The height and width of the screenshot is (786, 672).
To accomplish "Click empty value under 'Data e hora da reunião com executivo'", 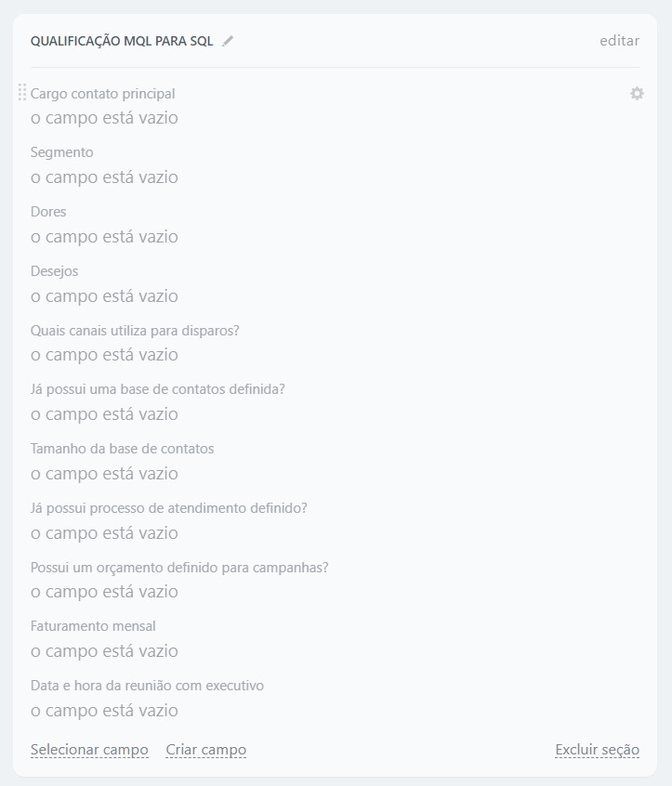I will (104, 711).
